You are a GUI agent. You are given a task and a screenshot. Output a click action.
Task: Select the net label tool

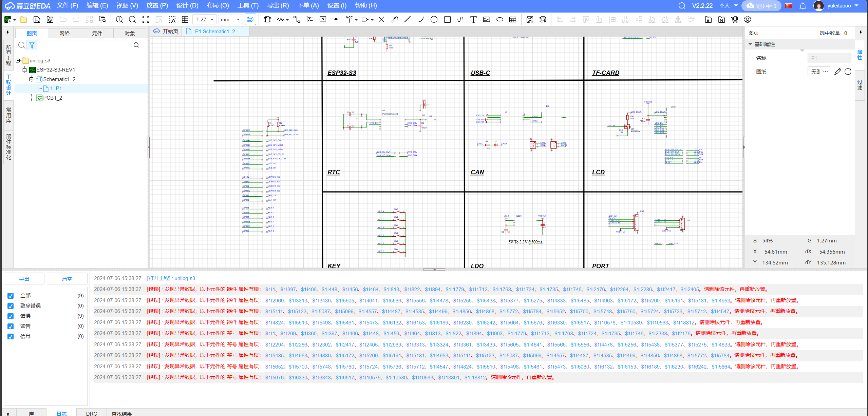323,20
